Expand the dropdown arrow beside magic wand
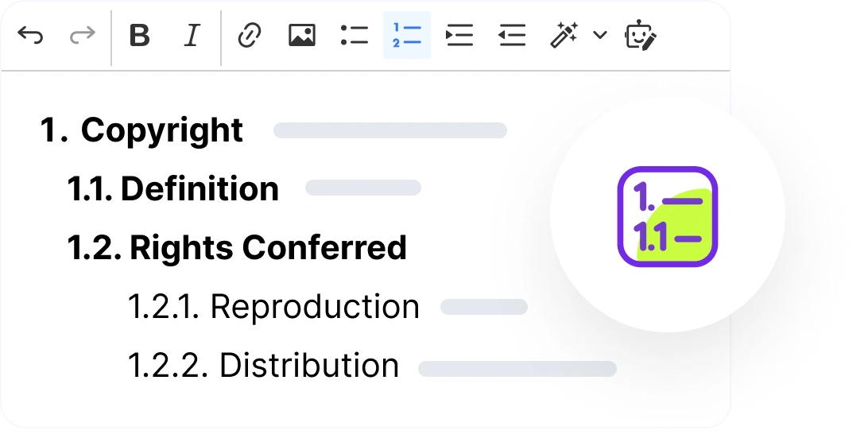The image size is (868, 446). click(600, 36)
